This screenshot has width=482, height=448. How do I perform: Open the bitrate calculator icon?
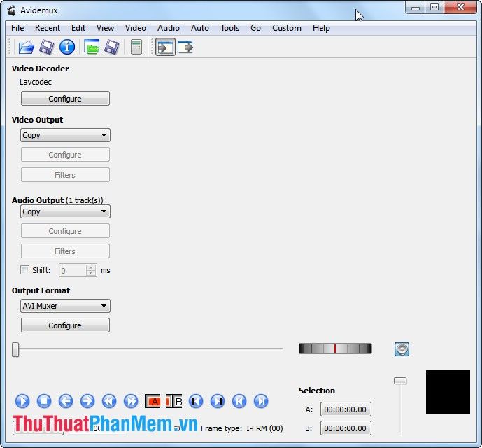click(136, 47)
